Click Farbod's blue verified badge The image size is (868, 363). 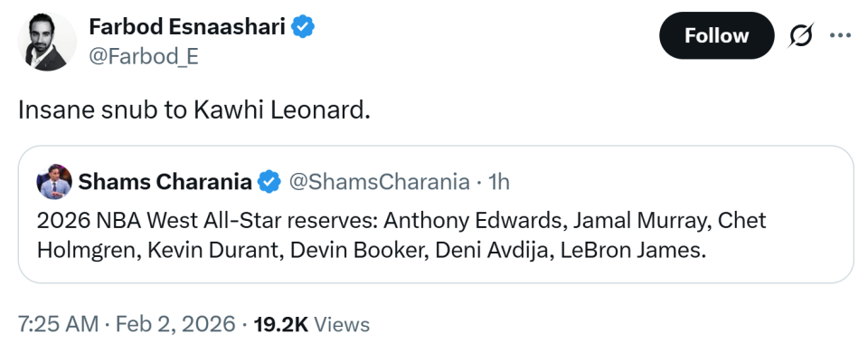[303, 28]
